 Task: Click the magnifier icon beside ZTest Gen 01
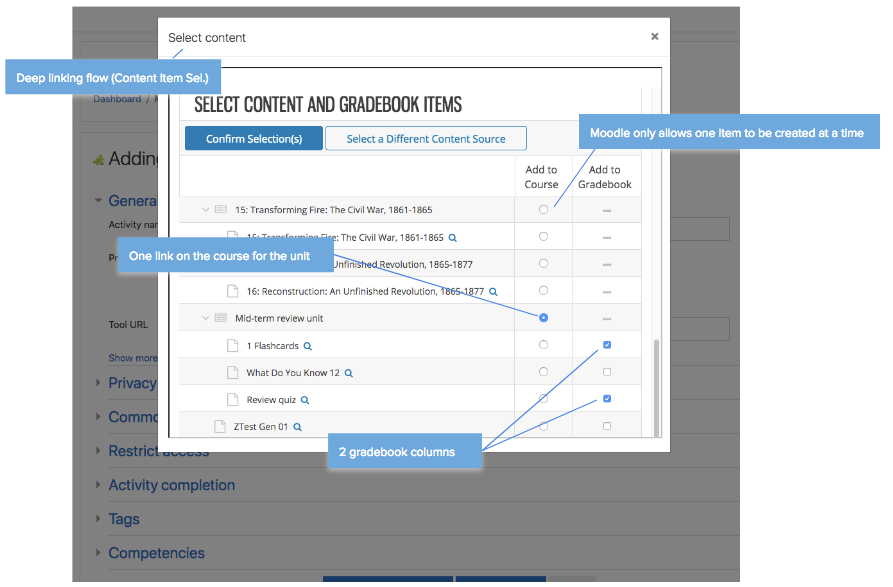point(298,427)
